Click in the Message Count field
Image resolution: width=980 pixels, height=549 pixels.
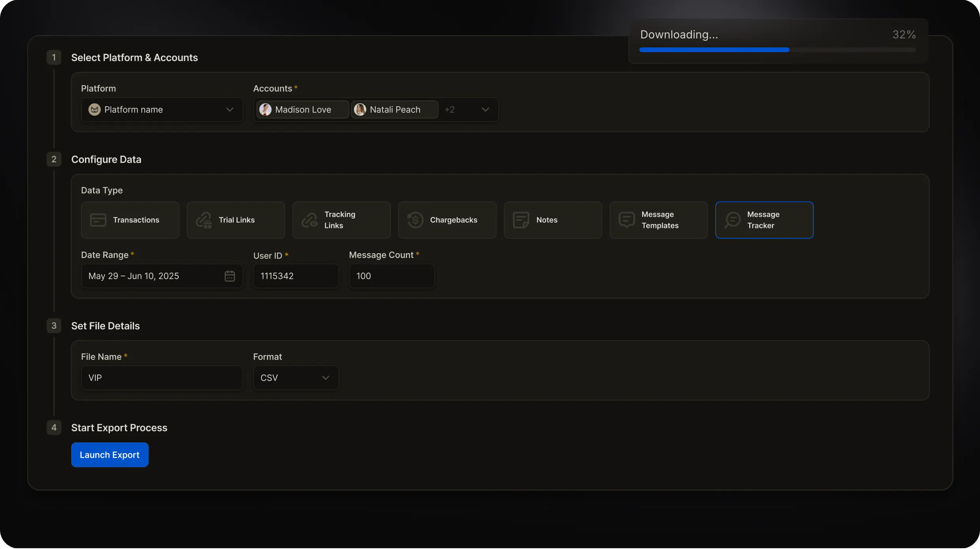(392, 276)
